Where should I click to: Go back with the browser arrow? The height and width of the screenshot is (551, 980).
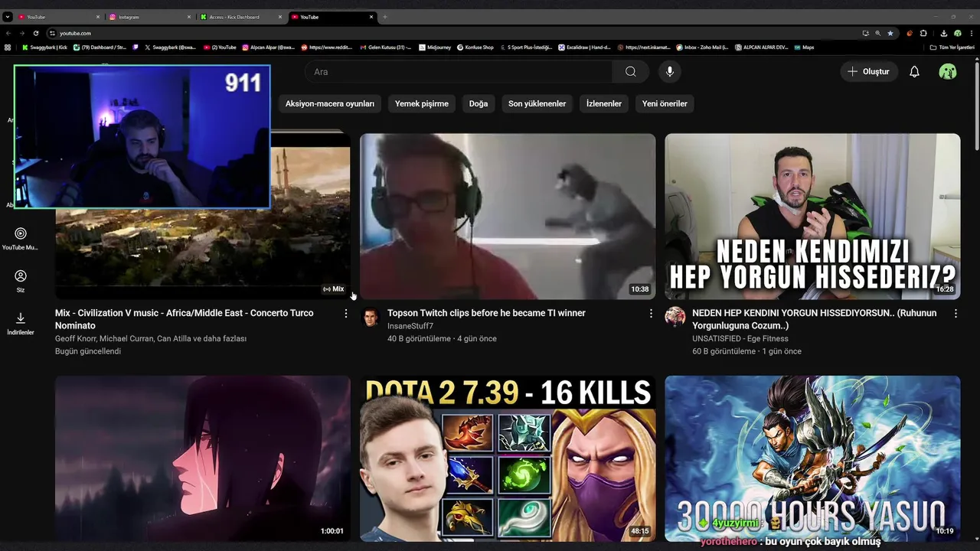coord(8,33)
